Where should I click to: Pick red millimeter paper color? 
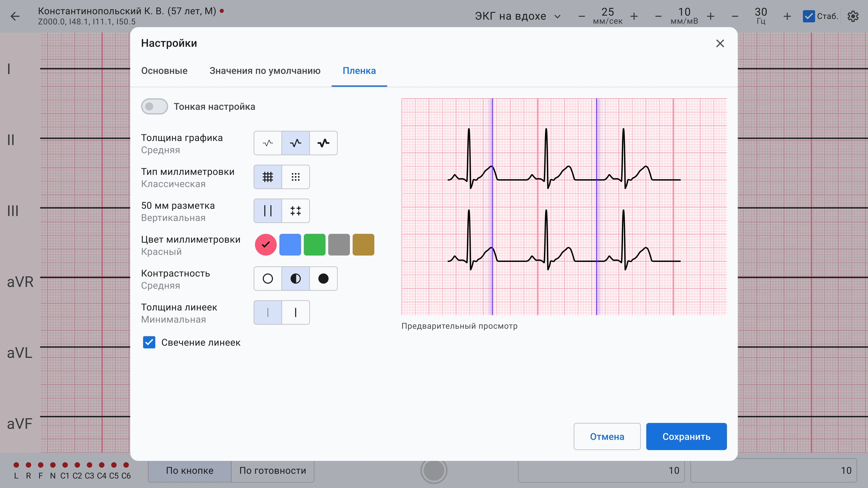coord(265,245)
